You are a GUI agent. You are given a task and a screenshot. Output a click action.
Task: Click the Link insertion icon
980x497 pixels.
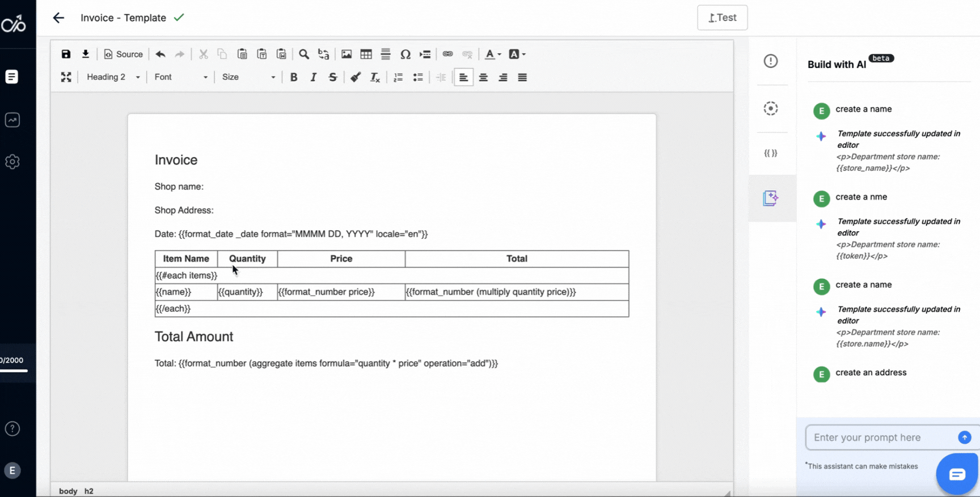tap(447, 54)
